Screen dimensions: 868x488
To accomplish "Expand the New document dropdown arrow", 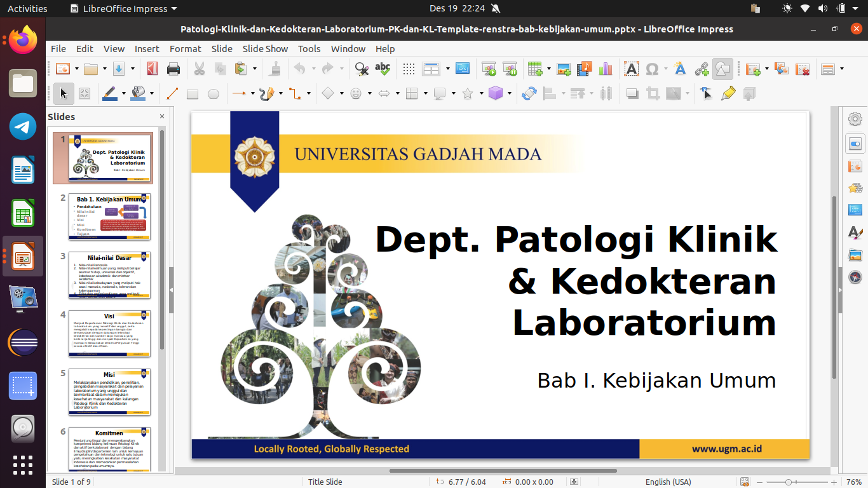I will click(76, 69).
